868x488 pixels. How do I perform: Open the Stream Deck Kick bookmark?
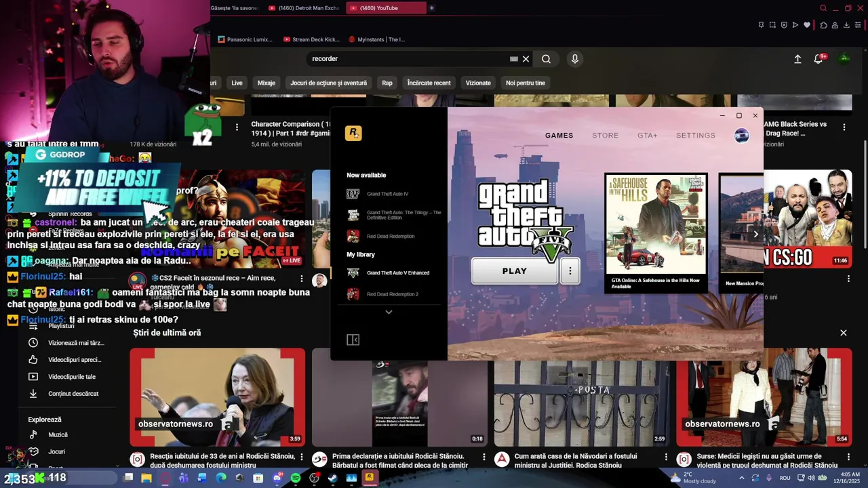[x=311, y=39]
